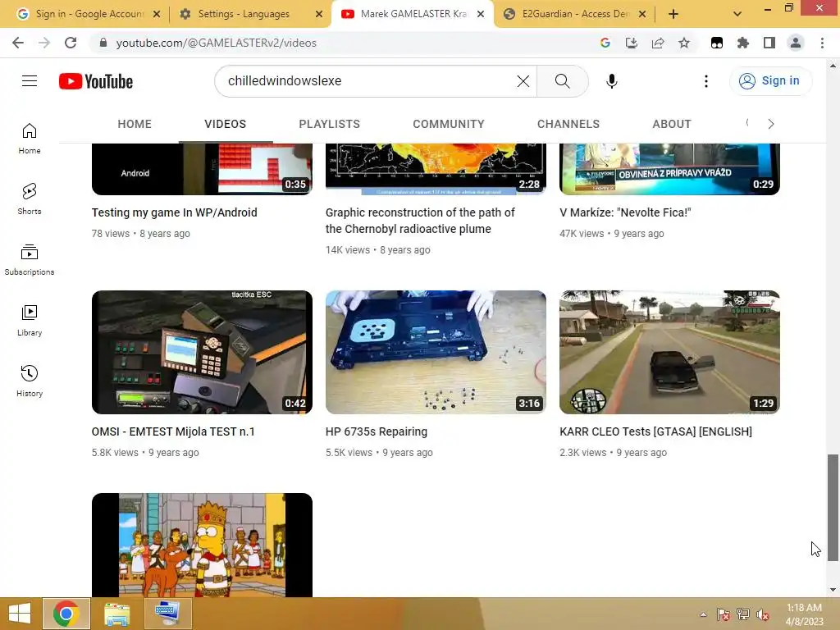840x630 pixels.
Task: Submit search with the magnifier button
Action: (x=562, y=81)
